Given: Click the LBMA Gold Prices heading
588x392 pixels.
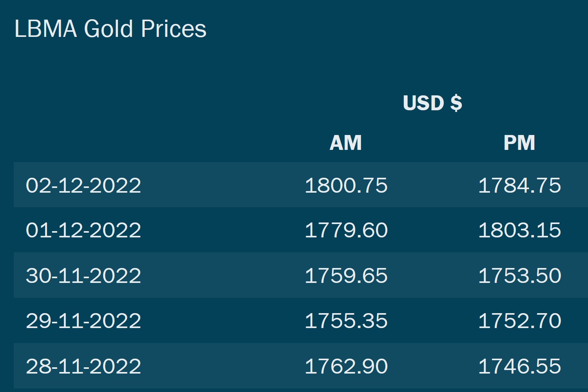Looking at the screenshot, I should (x=110, y=29).
